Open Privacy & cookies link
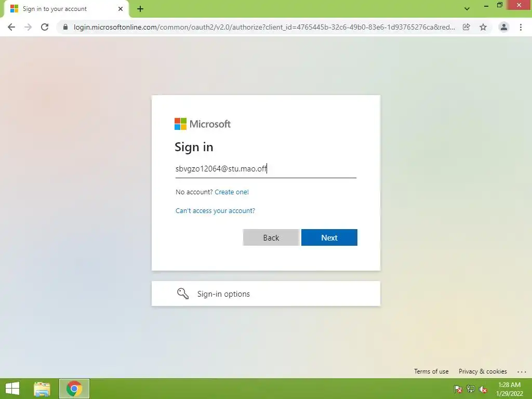The height and width of the screenshot is (399, 532). tap(483, 371)
